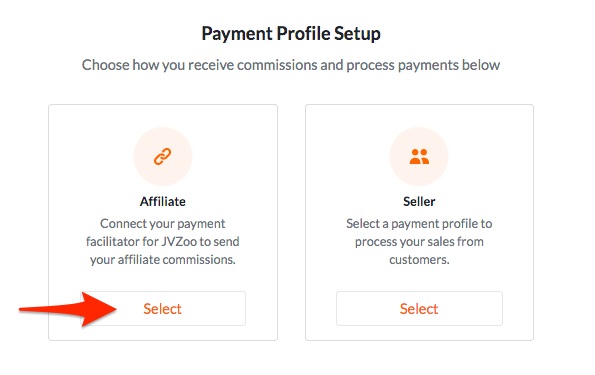Click the word 'Setup' in the page title
The height and width of the screenshot is (375, 595).
click(x=357, y=34)
